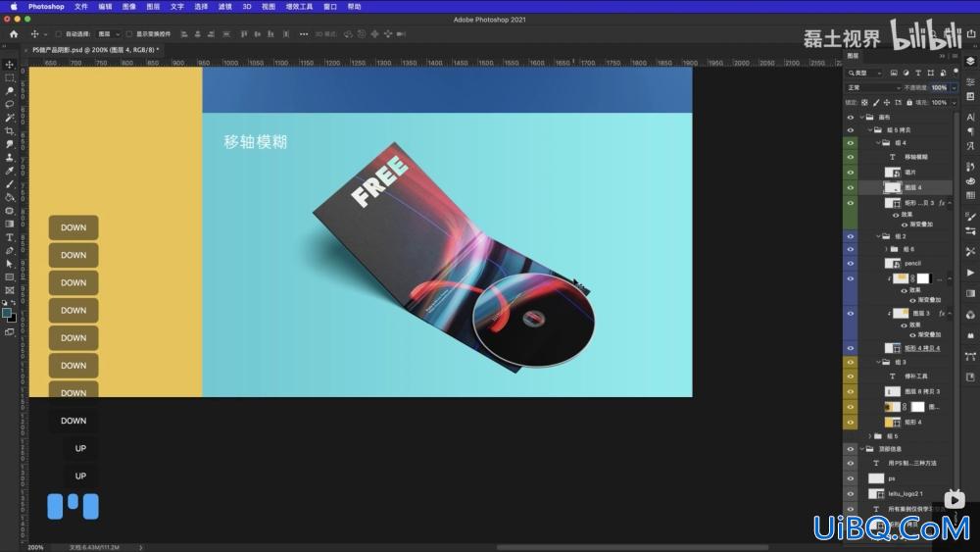The width and height of the screenshot is (980, 552).
Task: Lock position icon in Layers panel
Action: [886, 103]
